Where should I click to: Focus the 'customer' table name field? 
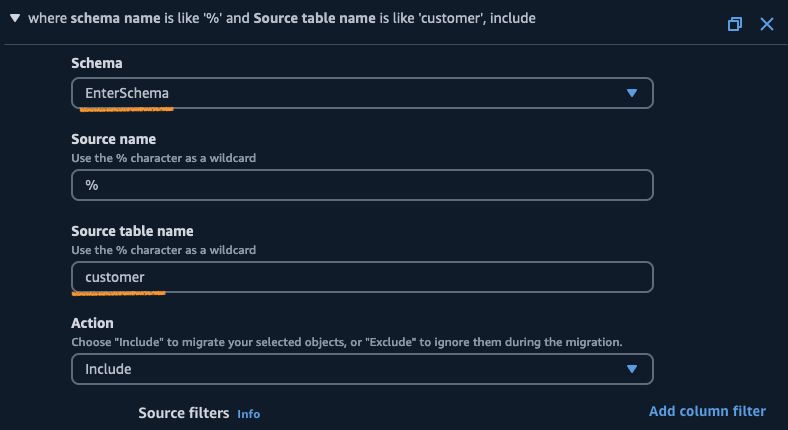pos(361,277)
